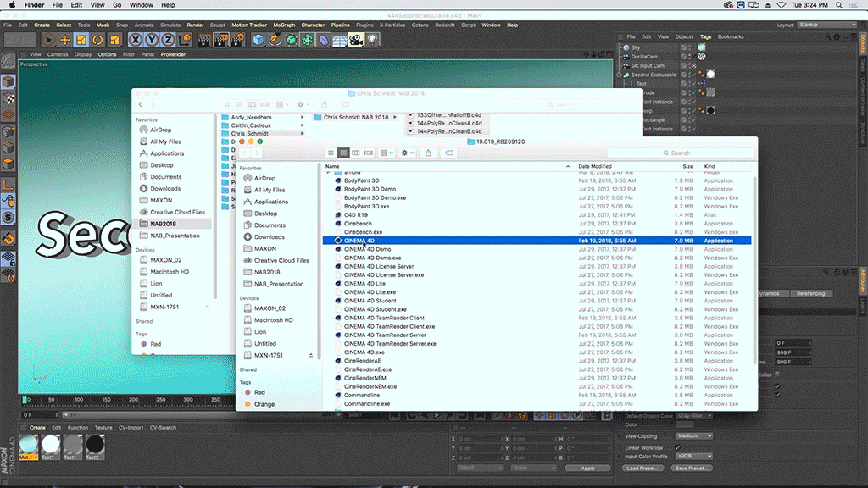Open Spotlight search in menu bar
Screen dimensions: 868x488
tap(839, 5)
